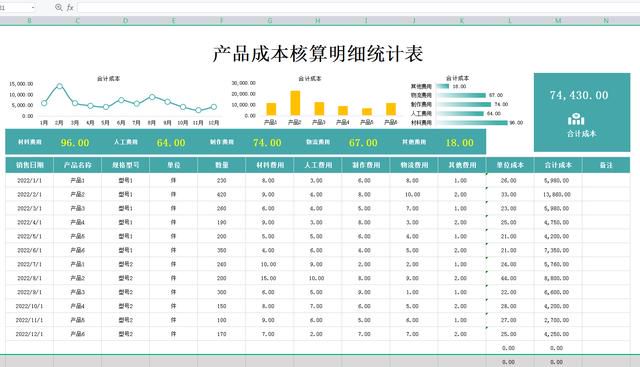640x367 pixels.
Task: Expand the name box dropdown arrow
Action: (33, 7)
